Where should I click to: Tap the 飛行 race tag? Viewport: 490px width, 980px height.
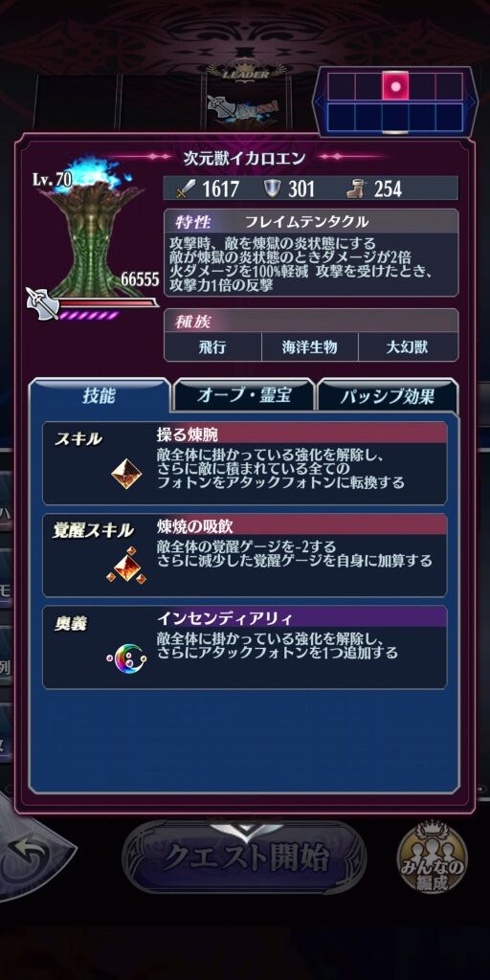click(212, 347)
